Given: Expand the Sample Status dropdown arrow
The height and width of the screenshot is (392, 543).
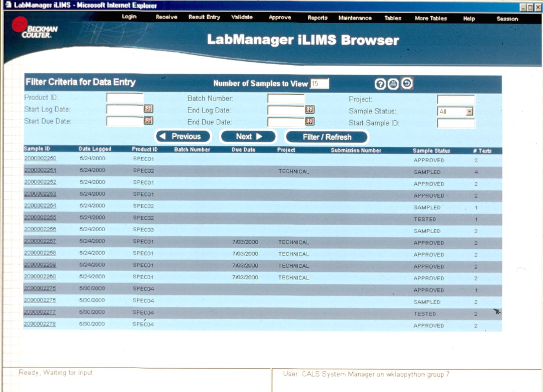Looking at the screenshot, I should [x=470, y=111].
